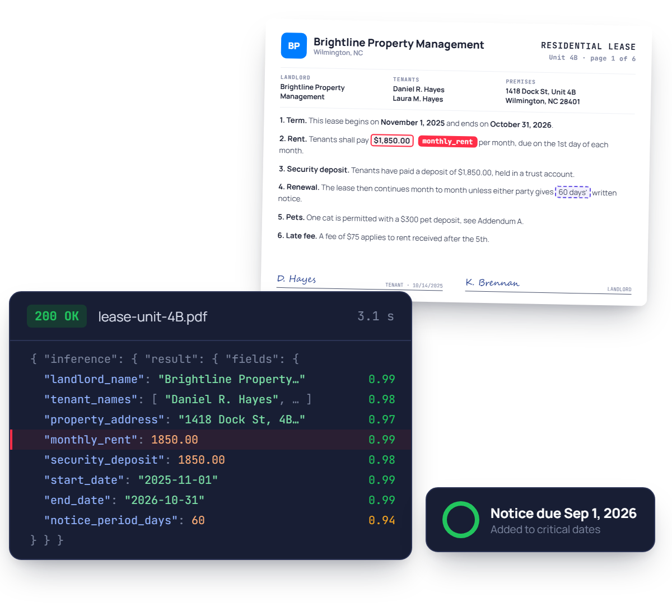Click the "3. Security deposit." clause heading
The height and width of the screenshot is (616, 672).
tap(314, 169)
